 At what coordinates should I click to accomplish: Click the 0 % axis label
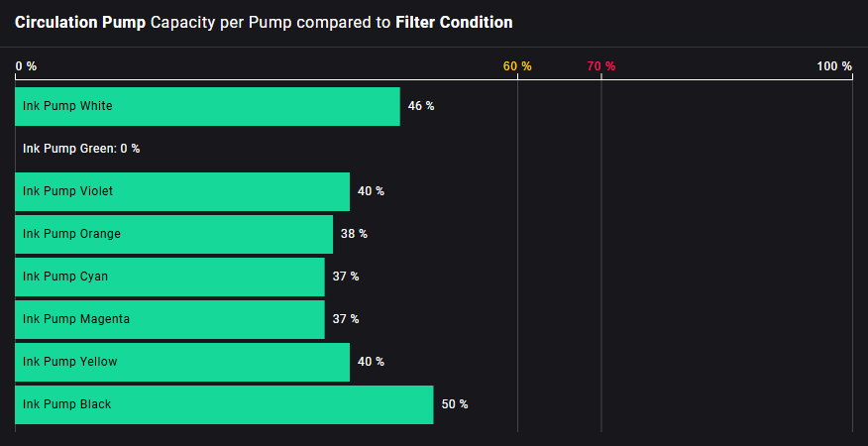click(26, 66)
